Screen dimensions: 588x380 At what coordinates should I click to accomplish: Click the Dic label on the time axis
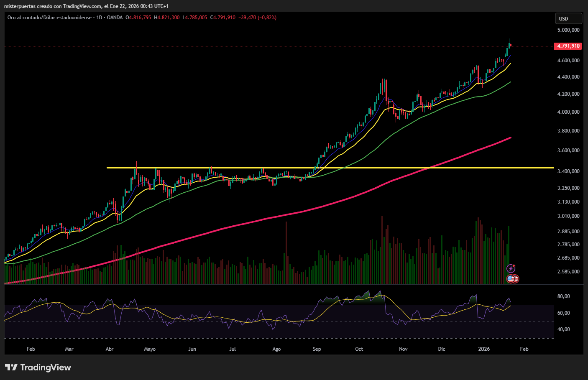(442, 349)
